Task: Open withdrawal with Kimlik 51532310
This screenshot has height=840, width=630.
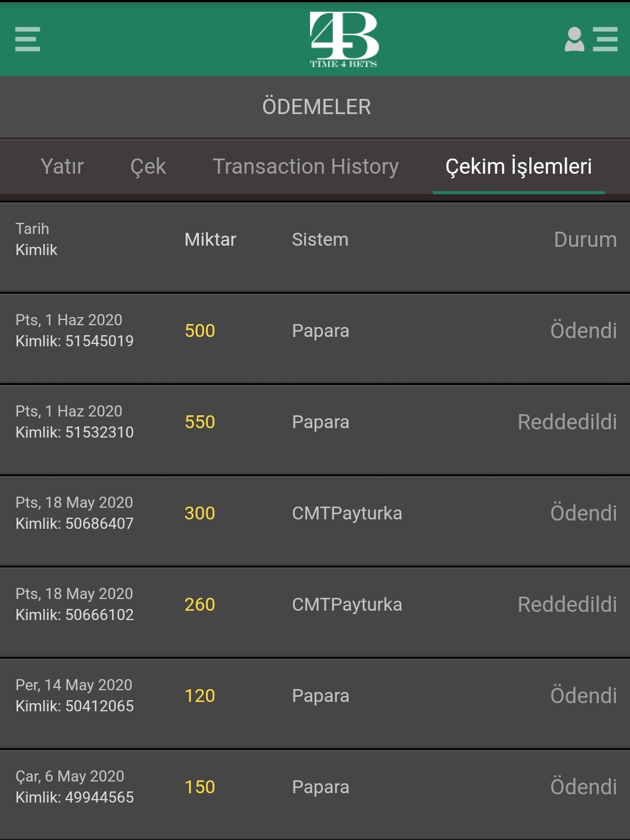Action: point(74,422)
